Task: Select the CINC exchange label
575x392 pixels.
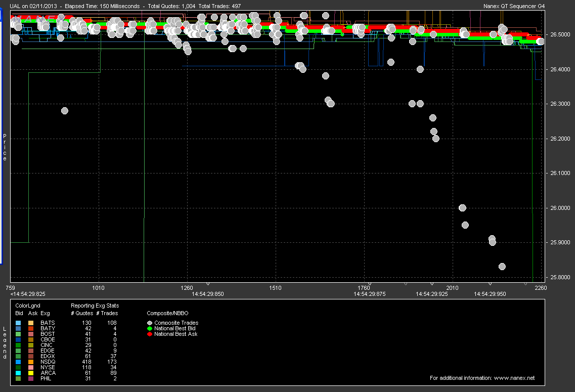Action: (47, 345)
